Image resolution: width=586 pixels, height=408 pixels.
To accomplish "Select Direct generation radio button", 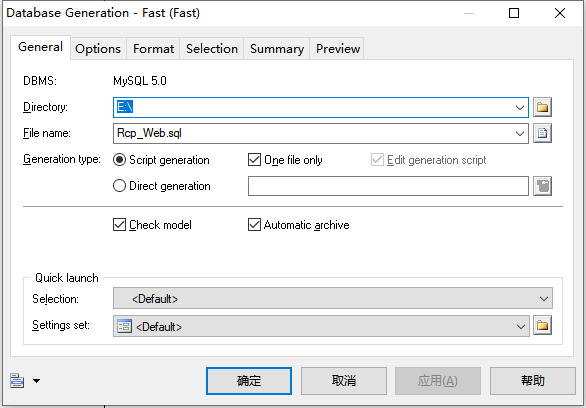I will [x=119, y=186].
